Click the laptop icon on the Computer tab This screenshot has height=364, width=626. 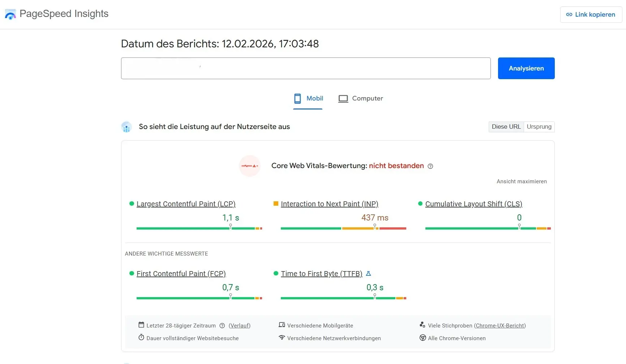[343, 98]
